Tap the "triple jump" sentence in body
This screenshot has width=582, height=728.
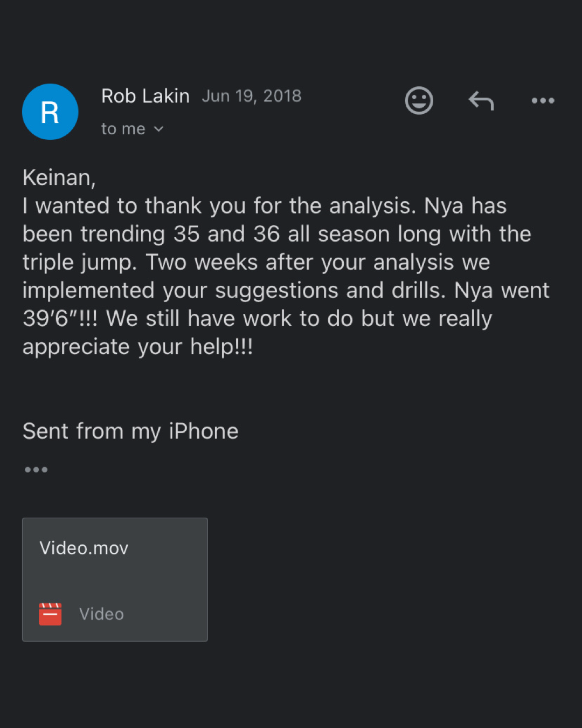80,262
